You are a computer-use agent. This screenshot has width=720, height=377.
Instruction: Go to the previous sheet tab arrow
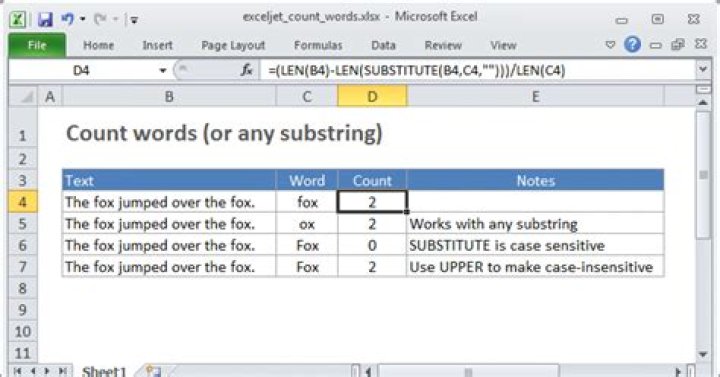pyautogui.click(x=33, y=371)
